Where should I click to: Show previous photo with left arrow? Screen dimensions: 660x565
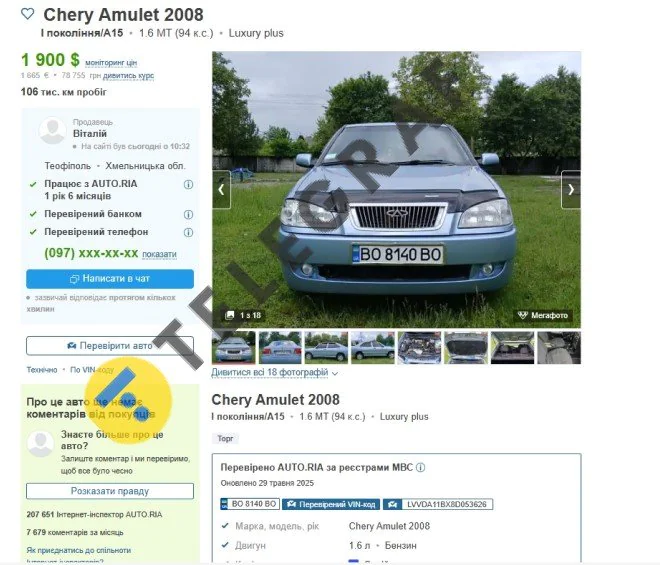(x=221, y=189)
